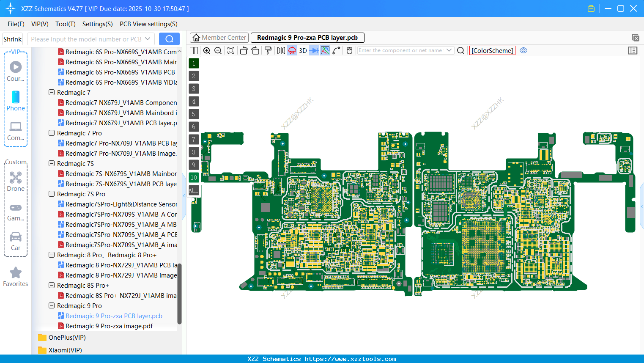Click the Member Center button

[x=219, y=37]
